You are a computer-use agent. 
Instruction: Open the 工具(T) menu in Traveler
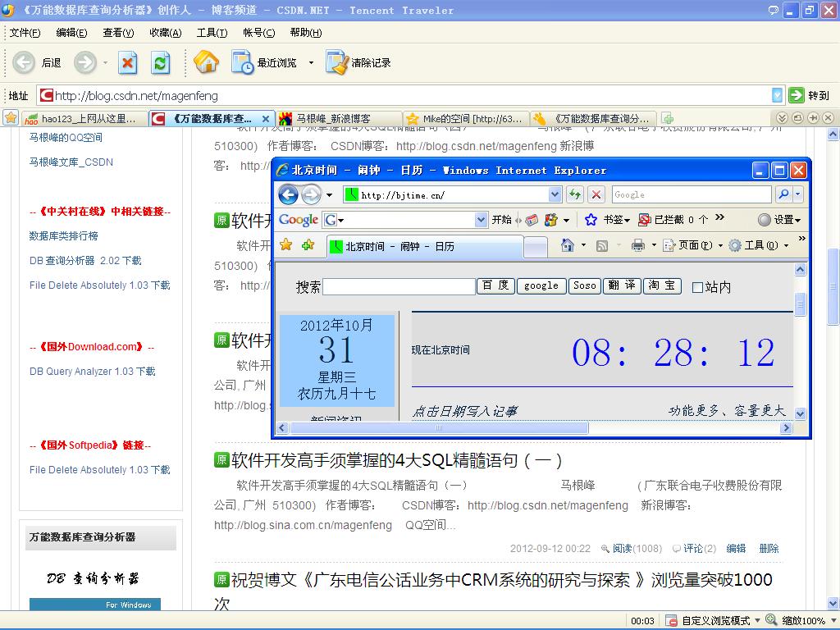coord(212,33)
